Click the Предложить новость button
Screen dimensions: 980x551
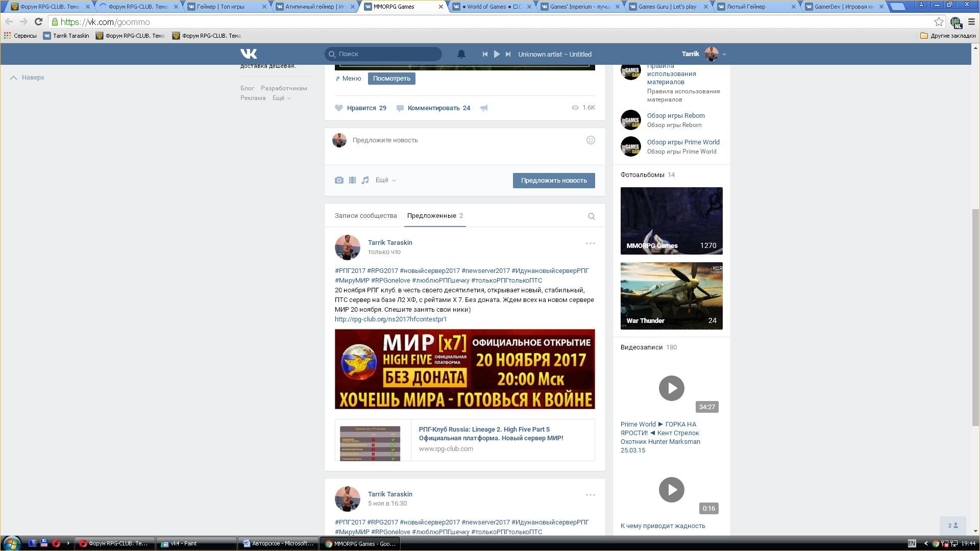coord(554,181)
